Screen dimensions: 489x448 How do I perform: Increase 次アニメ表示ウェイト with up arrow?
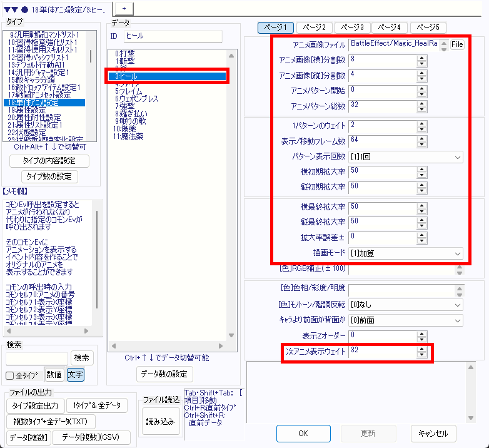(x=421, y=349)
